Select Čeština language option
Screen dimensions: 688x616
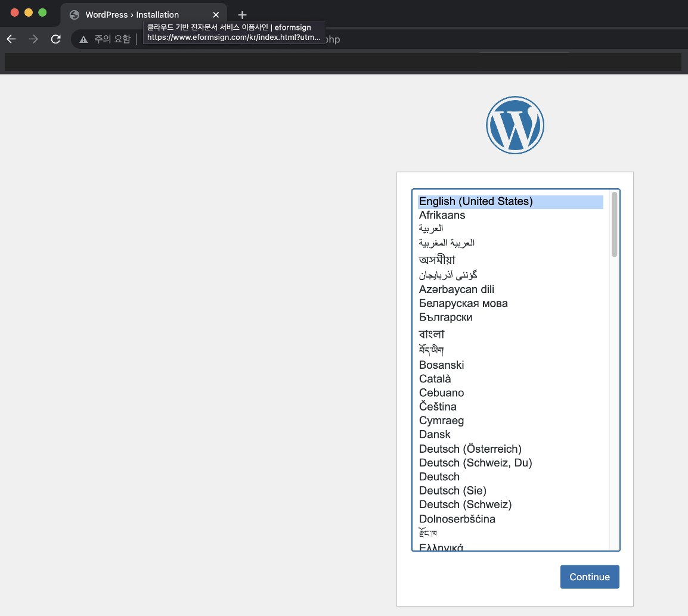tap(511, 406)
